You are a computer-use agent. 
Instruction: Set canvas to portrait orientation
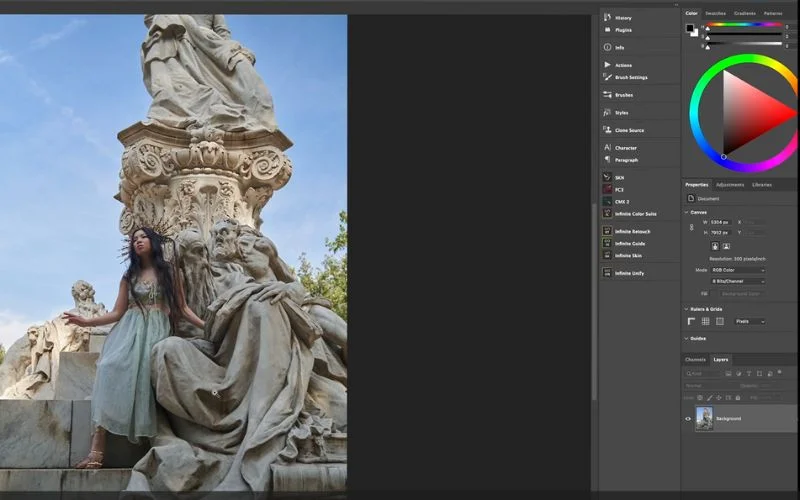715,246
